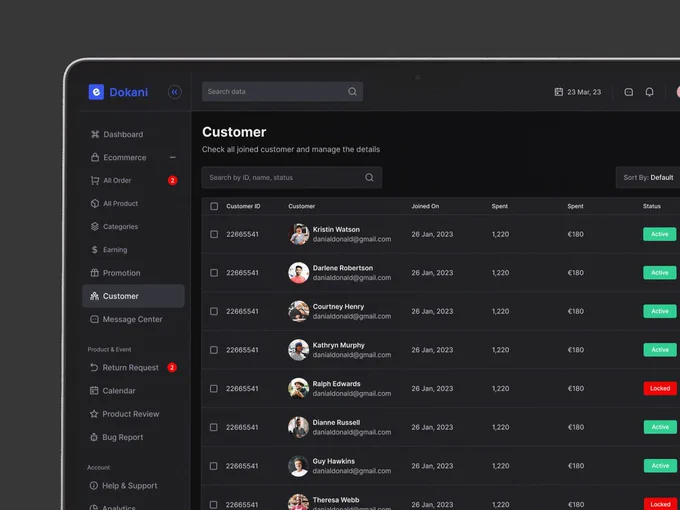
Task: Open the Return Request menu item
Action: 132,367
